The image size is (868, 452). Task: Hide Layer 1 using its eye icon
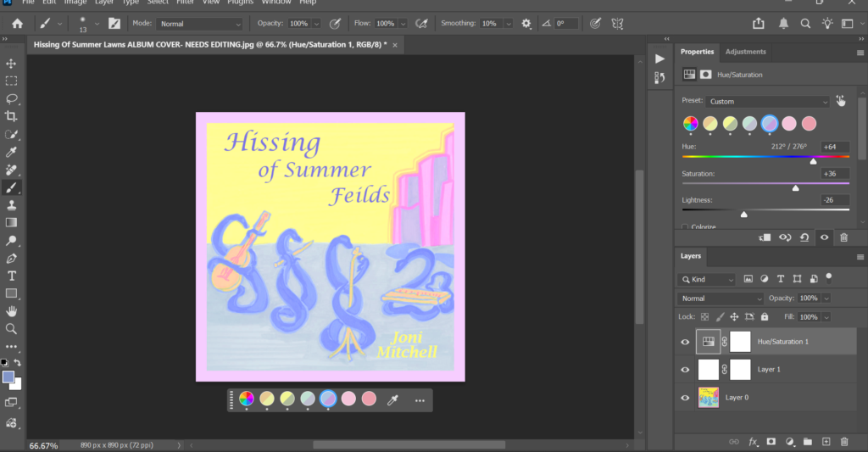coord(685,370)
